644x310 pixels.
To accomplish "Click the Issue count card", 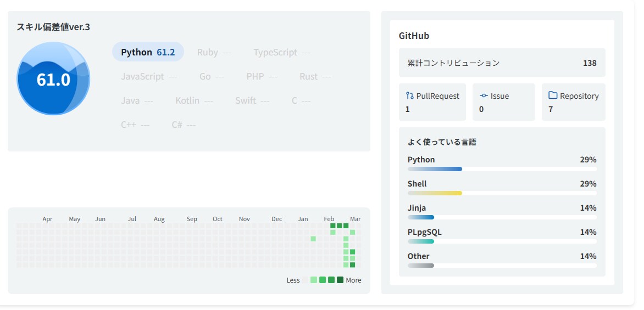I will click(503, 102).
